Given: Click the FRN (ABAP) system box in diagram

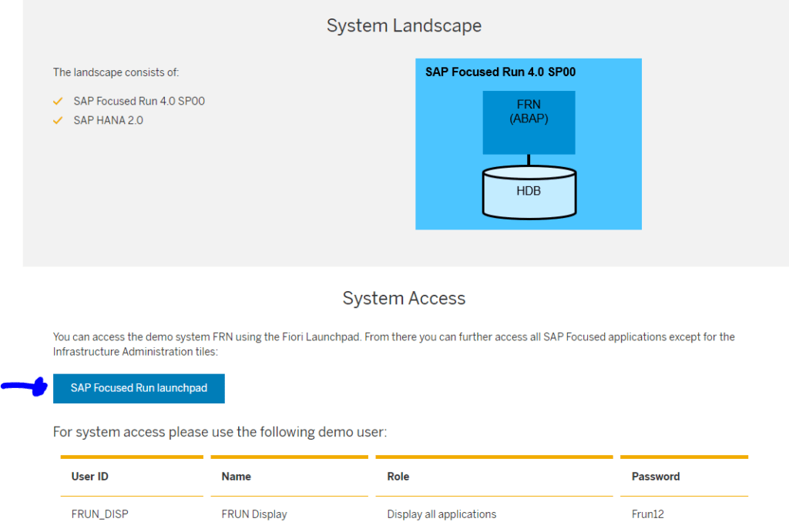Looking at the screenshot, I should pyautogui.click(x=529, y=122).
